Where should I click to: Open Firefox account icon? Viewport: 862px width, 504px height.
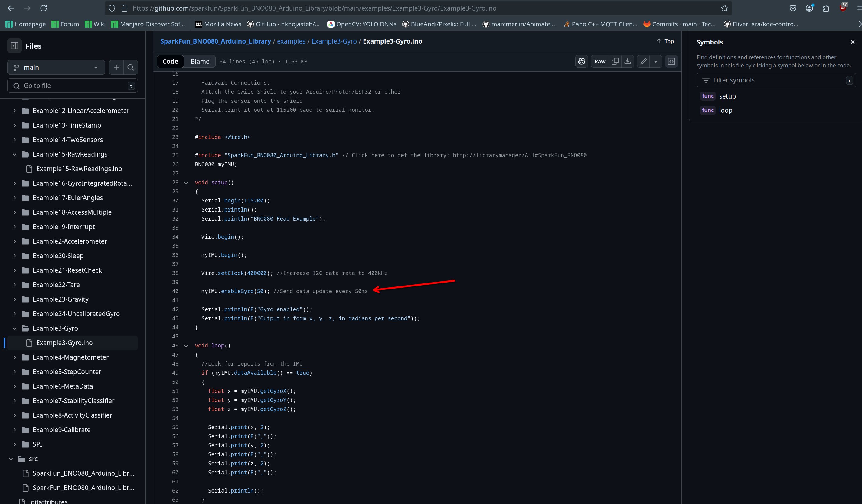[809, 8]
